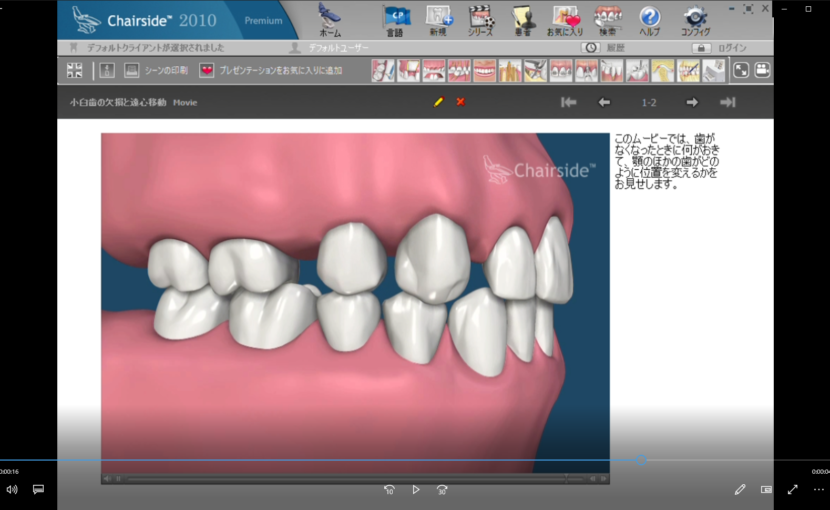This screenshot has height=510, width=830.
Task: Open the ホーム dental chair icon
Action: click(330, 20)
